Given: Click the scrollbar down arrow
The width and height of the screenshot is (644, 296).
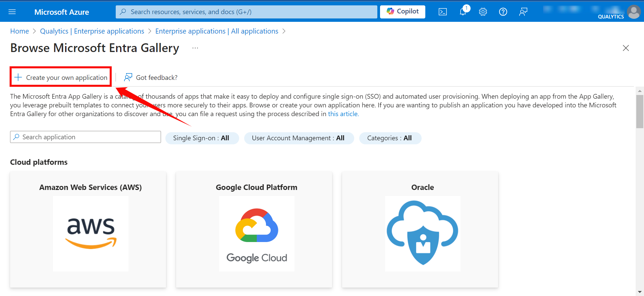Looking at the screenshot, I should [x=640, y=292].
